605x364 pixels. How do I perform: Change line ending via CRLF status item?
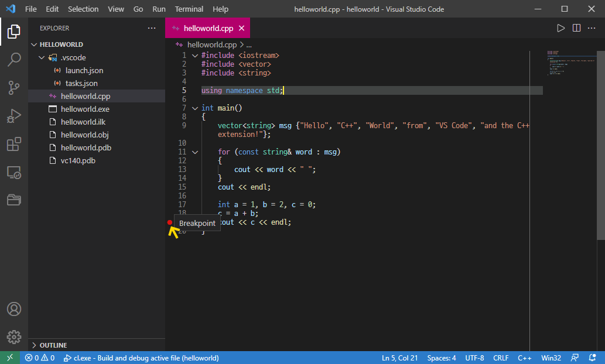tap(501, 358)
